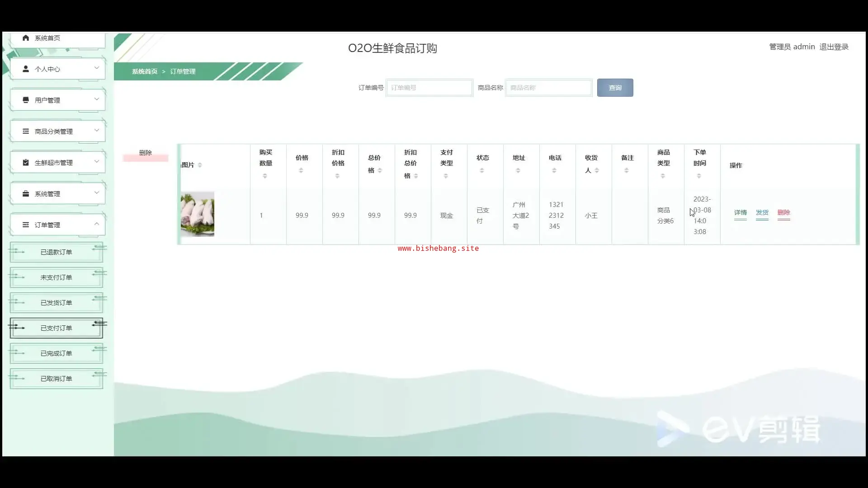Click the pork product thumbnail image

(198, 214)
